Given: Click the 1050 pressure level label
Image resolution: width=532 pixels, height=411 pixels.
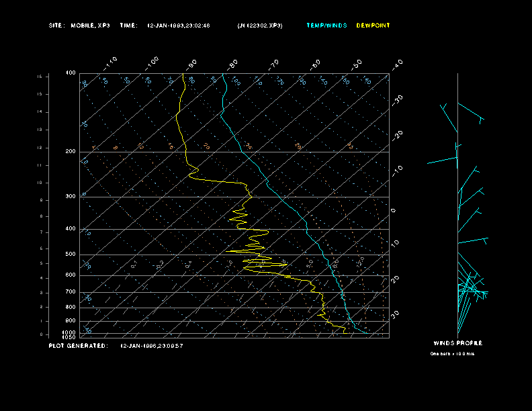Looking at the screenshot, I should coord(69,337).
